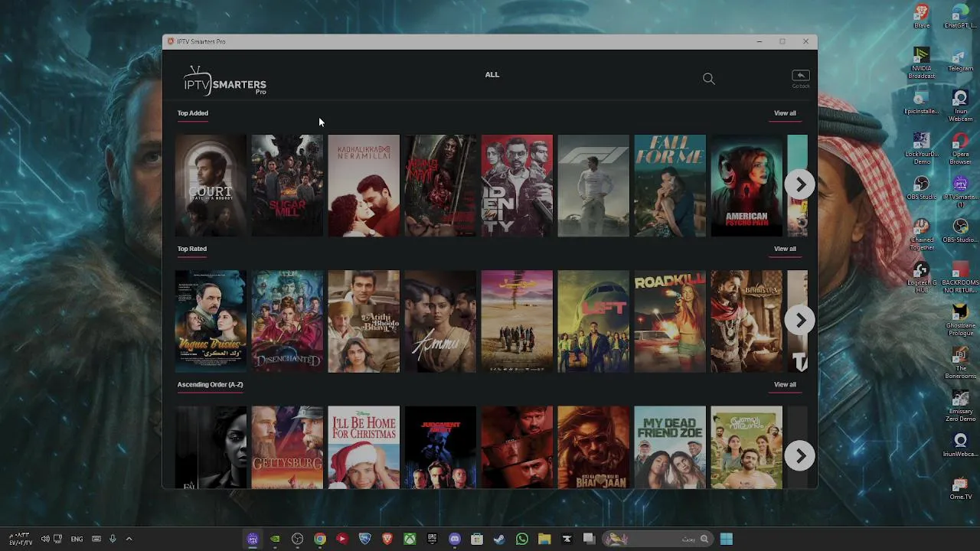The image size is (980, 551).
Task: Click the Top Added section heading
Action: pos(193,113)
